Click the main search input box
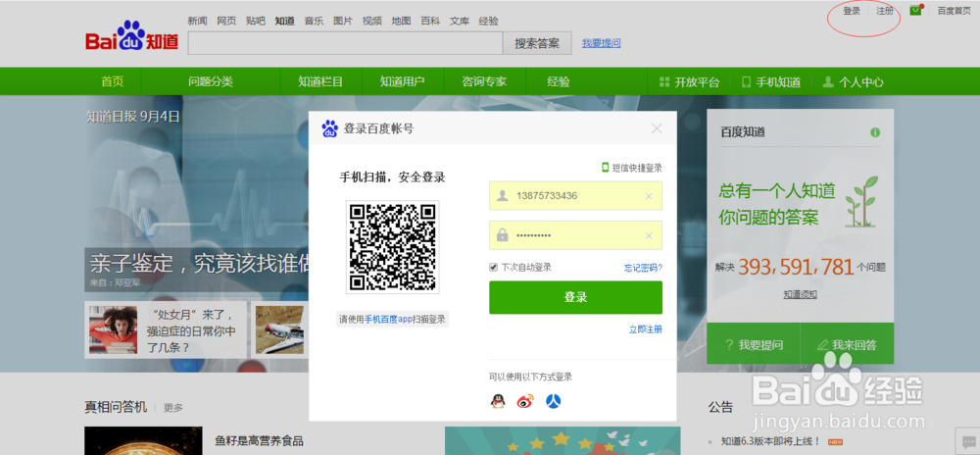Image resolution: width=980 pixels, height=455 pixels. click(345, 43)
